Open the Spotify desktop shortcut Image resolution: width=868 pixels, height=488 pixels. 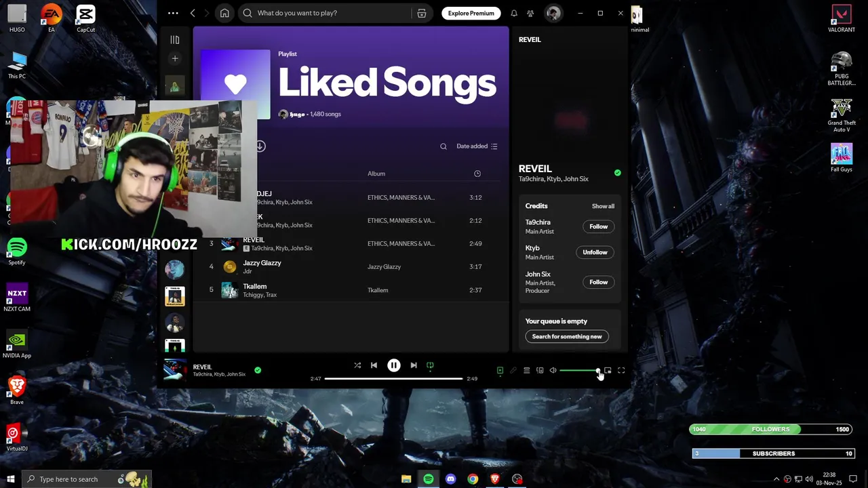[x=17, y=251]
